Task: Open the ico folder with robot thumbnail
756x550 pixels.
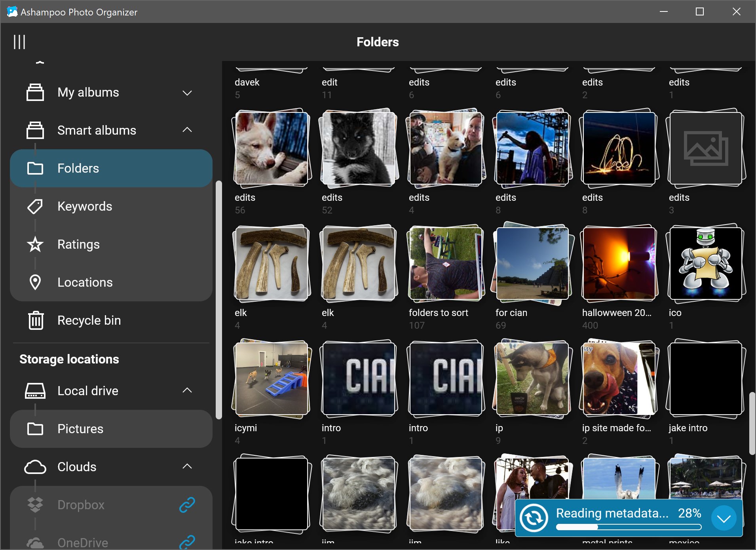Action: tap(706, 263)
